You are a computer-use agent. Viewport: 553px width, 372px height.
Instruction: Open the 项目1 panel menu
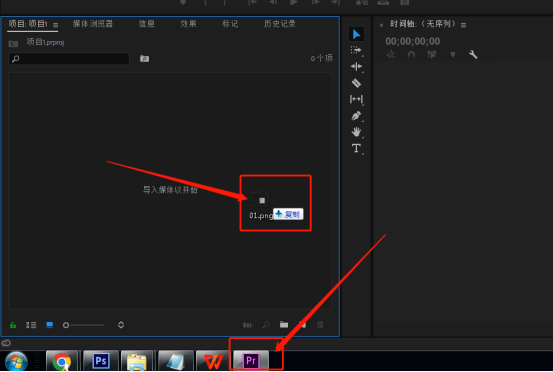click(55, 25)
